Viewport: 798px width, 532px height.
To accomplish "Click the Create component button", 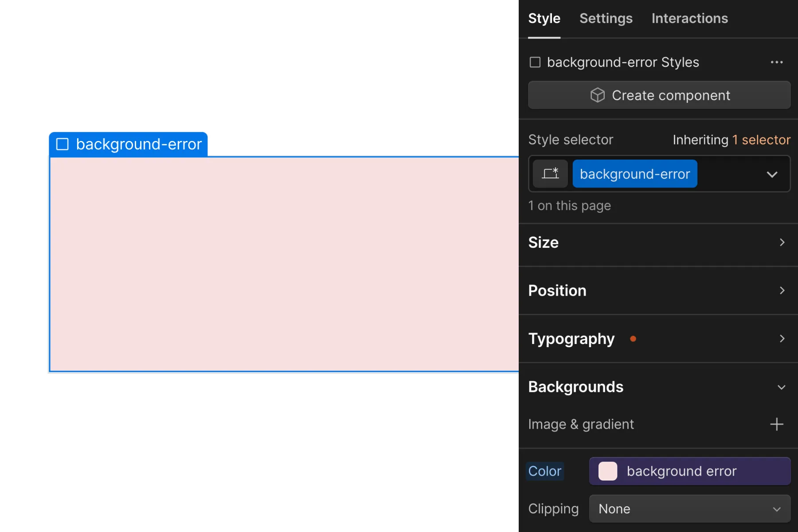I will (659, 95).
